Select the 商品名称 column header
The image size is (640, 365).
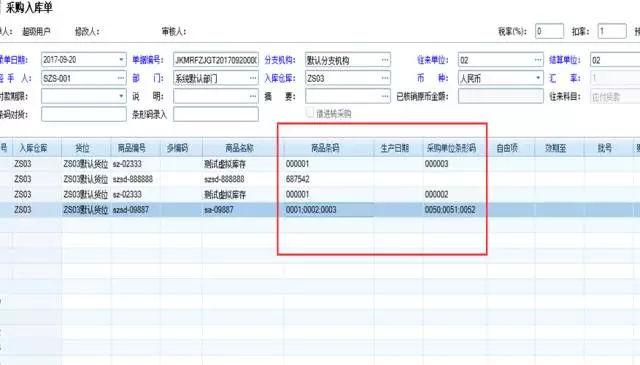pyautogui.click(x=239, y=148)
